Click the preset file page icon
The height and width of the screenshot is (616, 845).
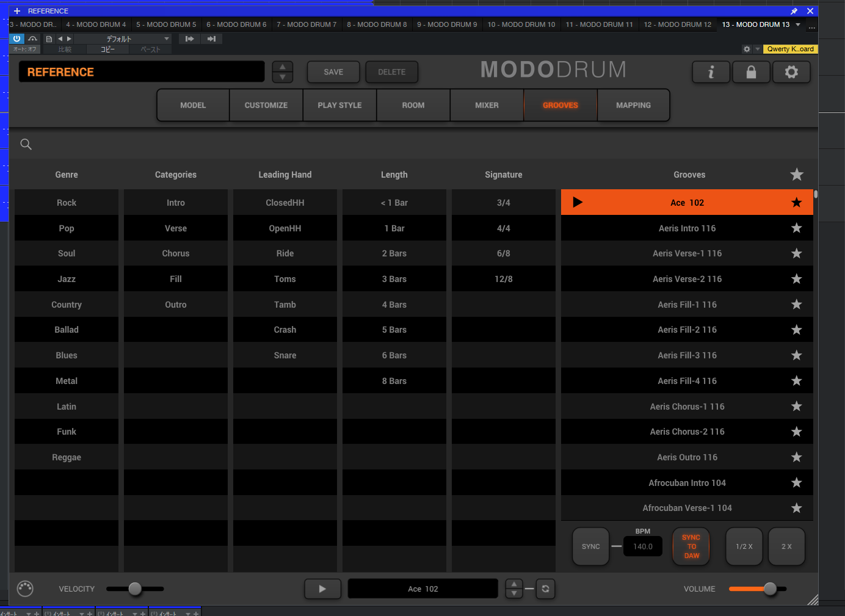(x=49, y=38)
